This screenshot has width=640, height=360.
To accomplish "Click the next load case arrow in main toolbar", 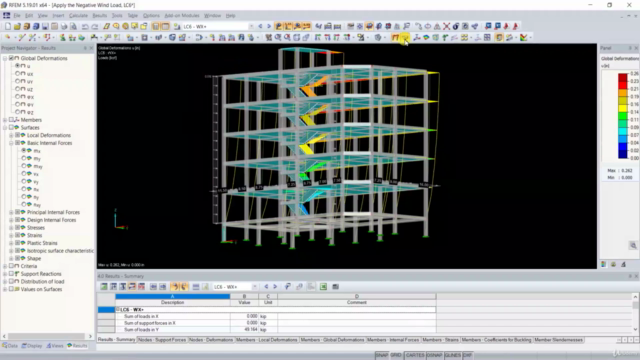I will pos(269,27).
